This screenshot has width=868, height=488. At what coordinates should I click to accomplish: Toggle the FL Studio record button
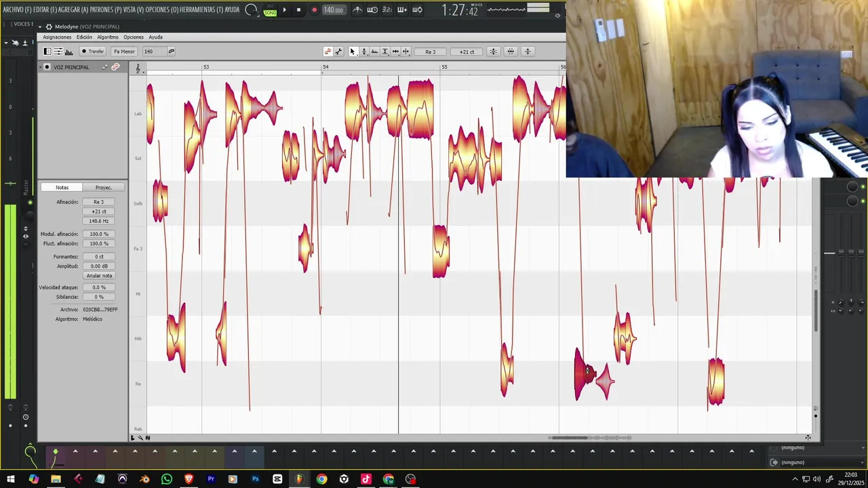(314, 10)
